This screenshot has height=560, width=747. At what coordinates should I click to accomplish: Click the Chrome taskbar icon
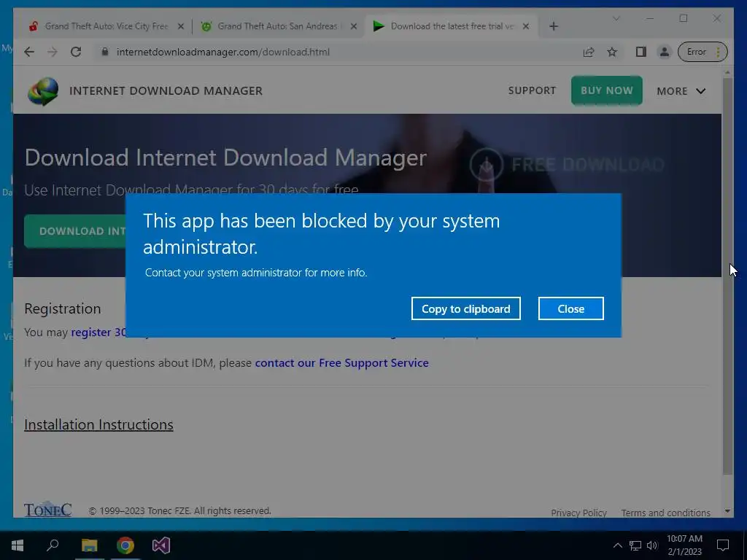click(125, 545)
